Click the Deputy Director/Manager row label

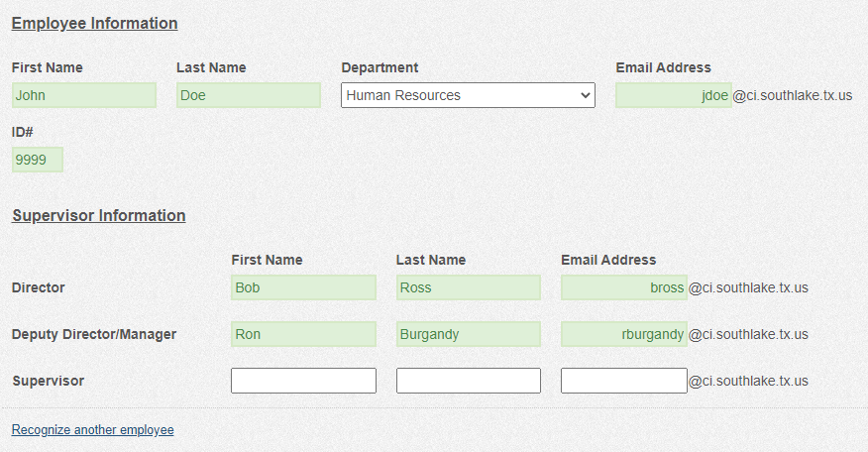point(94,334)
